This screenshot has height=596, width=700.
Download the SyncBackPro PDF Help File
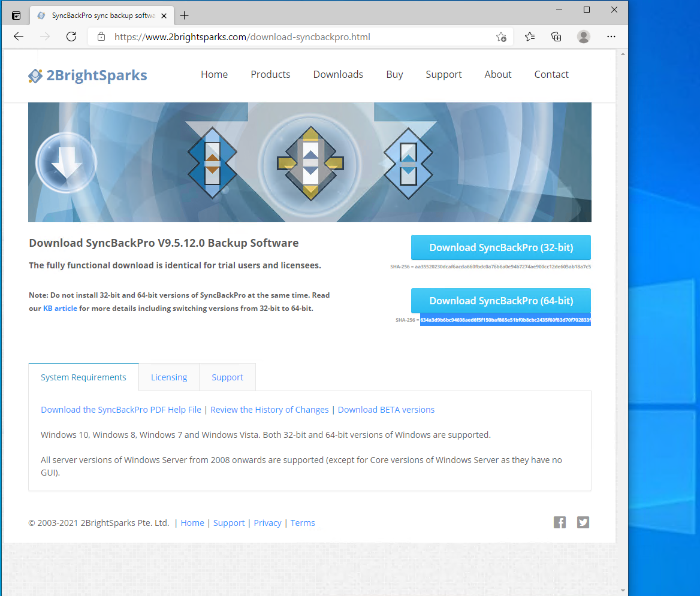[x=121, y=410]
